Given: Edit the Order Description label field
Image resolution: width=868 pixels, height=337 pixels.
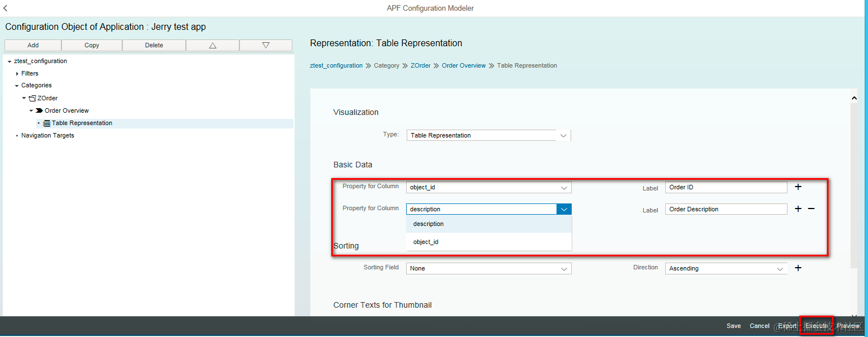Looking at the screenshot, I should click(x=726, y=209).
